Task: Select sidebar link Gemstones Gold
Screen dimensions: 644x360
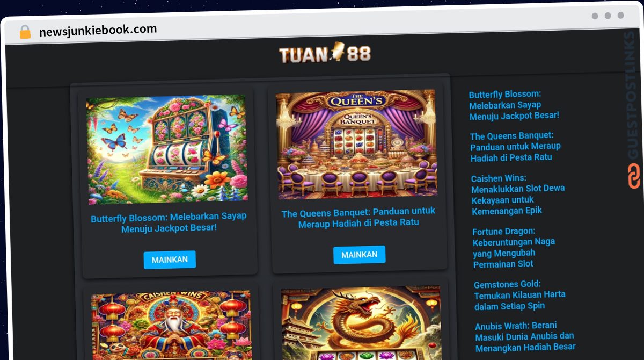Action: (519, 295)
